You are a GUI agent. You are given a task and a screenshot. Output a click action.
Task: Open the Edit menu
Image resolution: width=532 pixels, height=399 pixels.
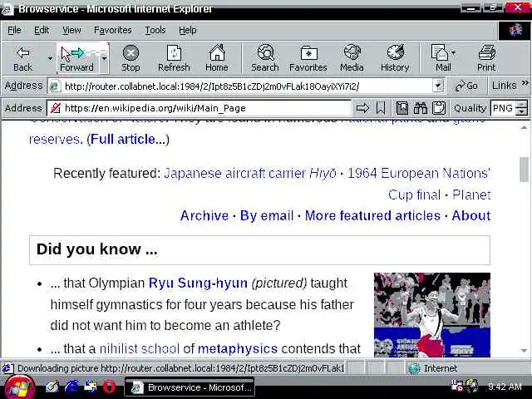point(42,30)
